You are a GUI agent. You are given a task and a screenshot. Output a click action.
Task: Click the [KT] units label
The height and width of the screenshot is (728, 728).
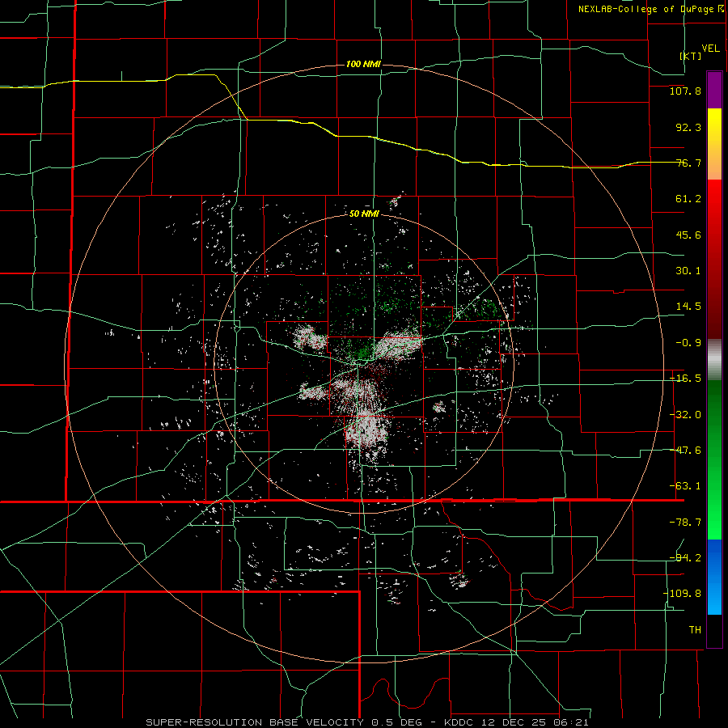pos(691,56)
